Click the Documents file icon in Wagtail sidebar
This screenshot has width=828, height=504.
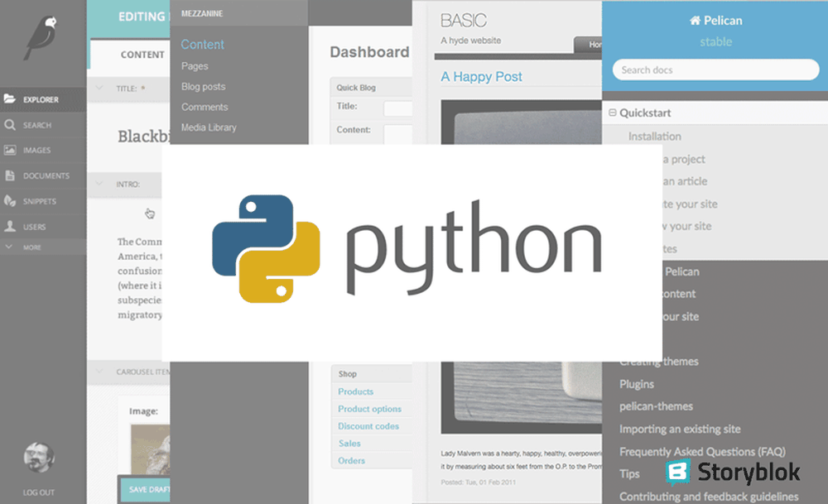coord(10,175)
